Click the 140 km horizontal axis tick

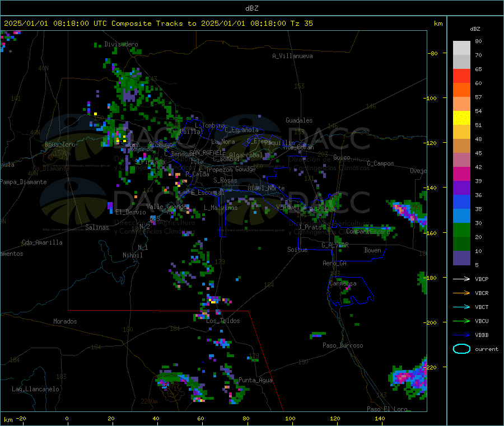tap(380, 418)
